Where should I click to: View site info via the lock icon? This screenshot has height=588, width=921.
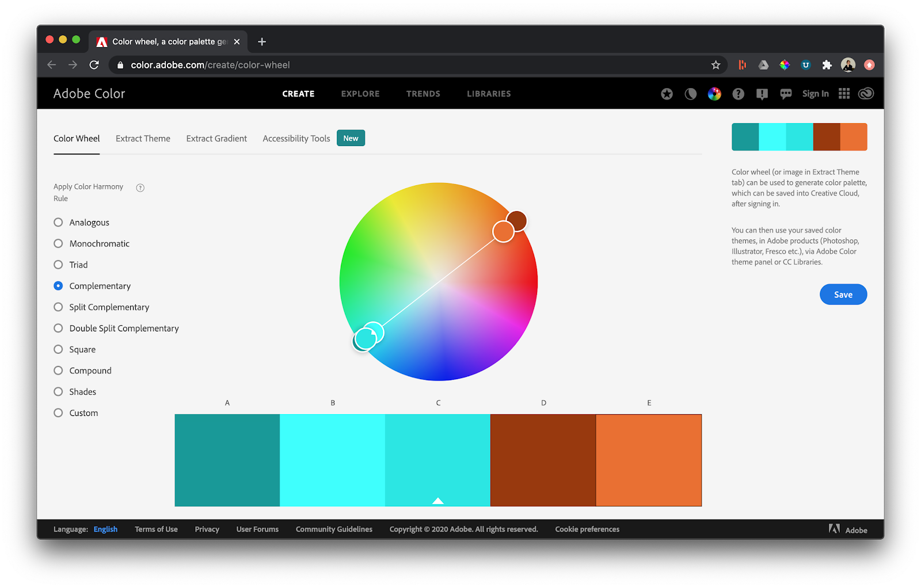pos(120,65)
